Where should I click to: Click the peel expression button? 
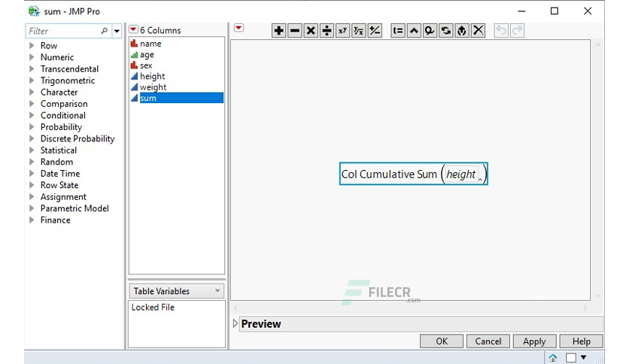pos(462,31)
